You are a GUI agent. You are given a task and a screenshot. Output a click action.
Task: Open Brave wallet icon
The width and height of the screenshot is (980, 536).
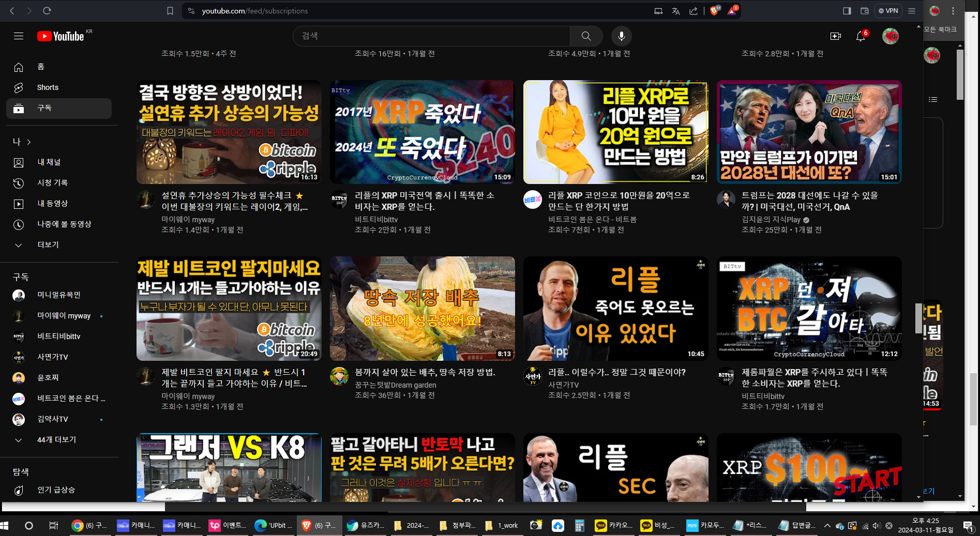[x=864, y=11]
